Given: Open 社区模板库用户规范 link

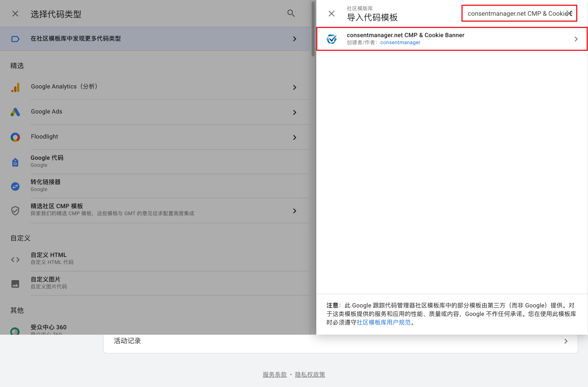Looking at the screenshot, I should click(383, 322).
